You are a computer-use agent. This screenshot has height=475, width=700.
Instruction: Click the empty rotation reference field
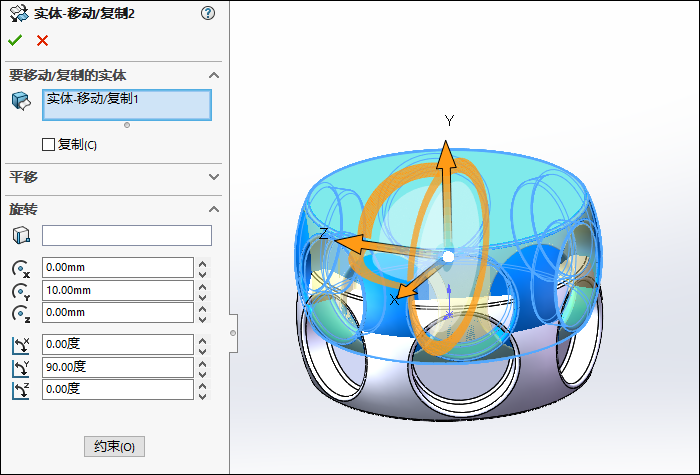coord(127,235)
